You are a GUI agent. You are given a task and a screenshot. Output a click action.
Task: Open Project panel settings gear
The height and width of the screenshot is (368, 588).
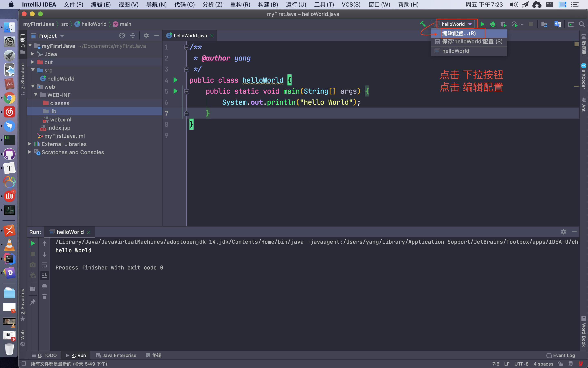tap(146, 36)
